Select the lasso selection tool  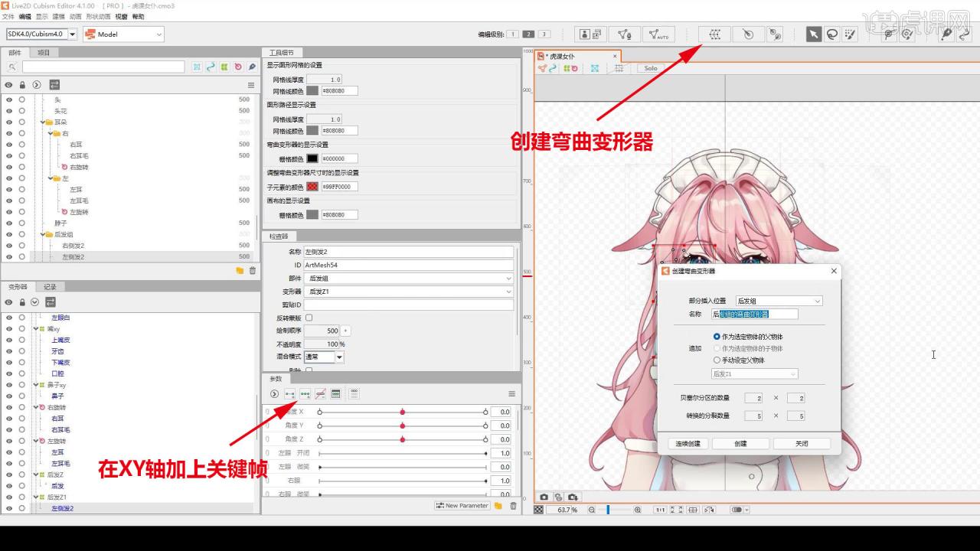coord(831,34)
